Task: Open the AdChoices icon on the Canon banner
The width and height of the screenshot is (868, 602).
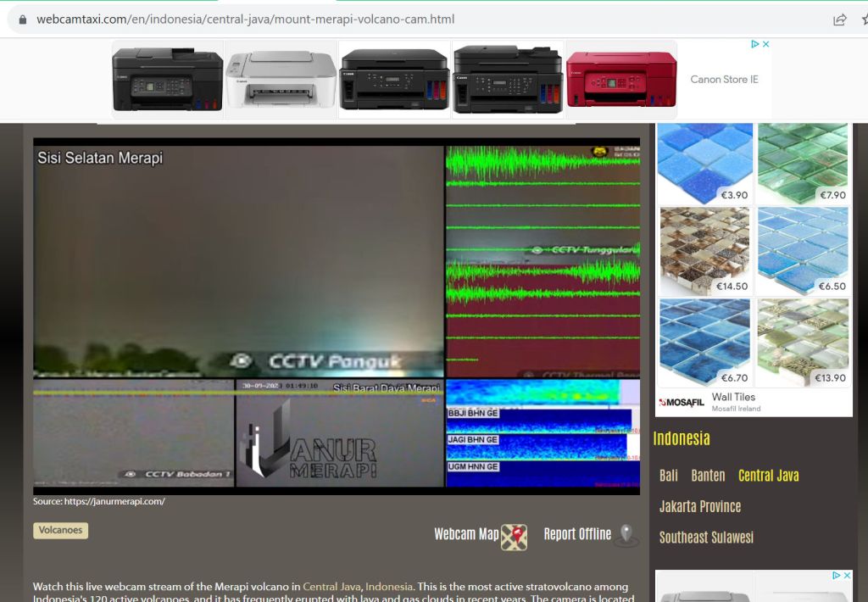Action: [x=755, y=44]
